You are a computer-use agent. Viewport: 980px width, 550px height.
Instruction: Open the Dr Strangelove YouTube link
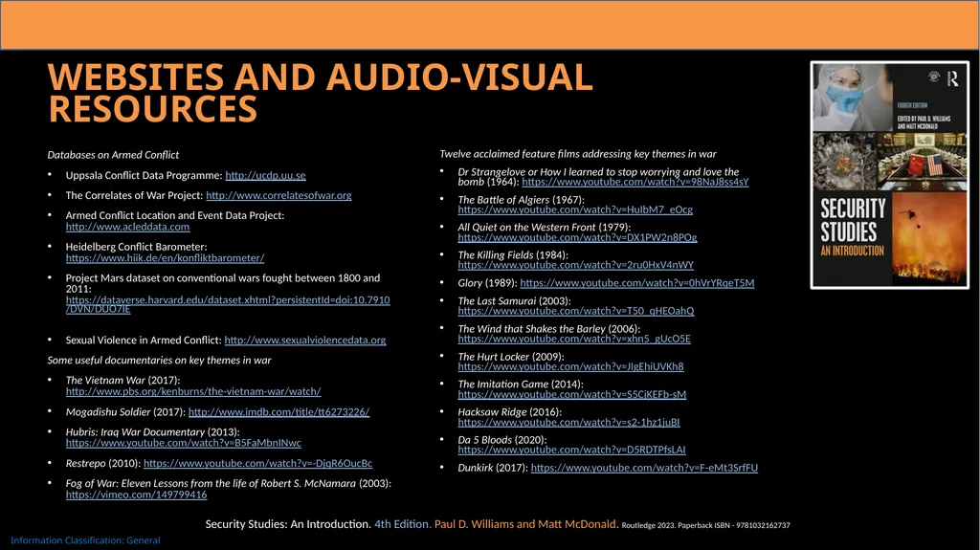coord(635,182)
